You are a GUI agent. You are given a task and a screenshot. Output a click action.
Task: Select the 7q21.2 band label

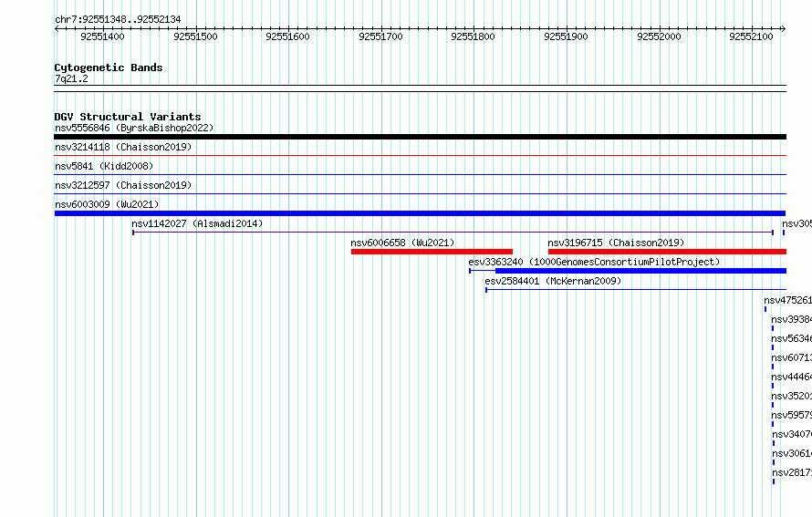[71, 78]
